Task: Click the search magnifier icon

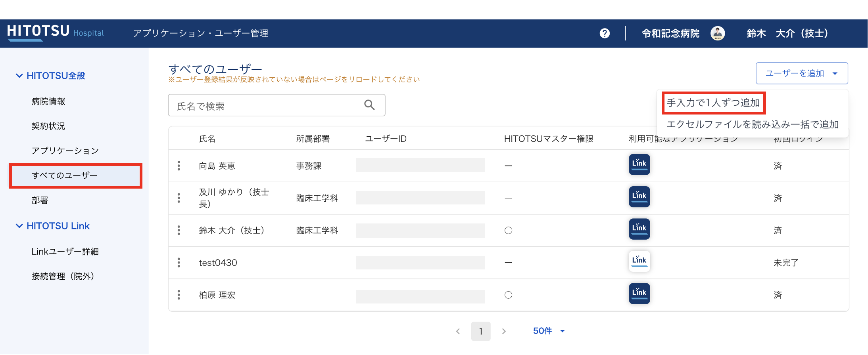Action: click(369, 105)
